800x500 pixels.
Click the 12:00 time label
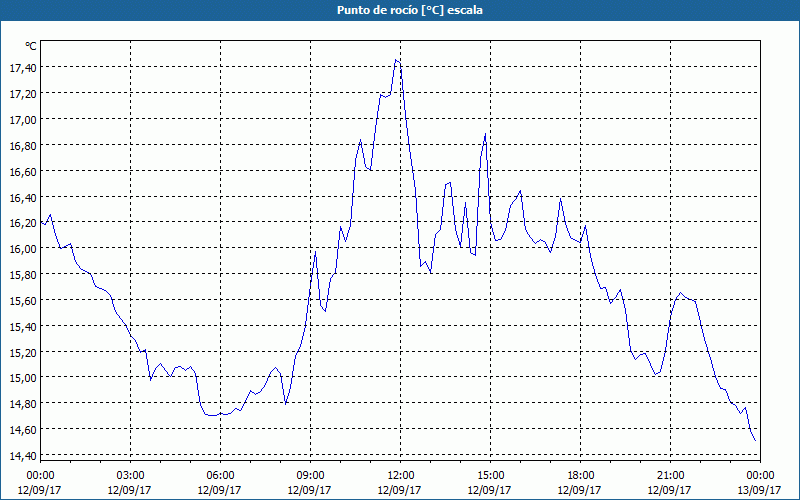[401, 476]
